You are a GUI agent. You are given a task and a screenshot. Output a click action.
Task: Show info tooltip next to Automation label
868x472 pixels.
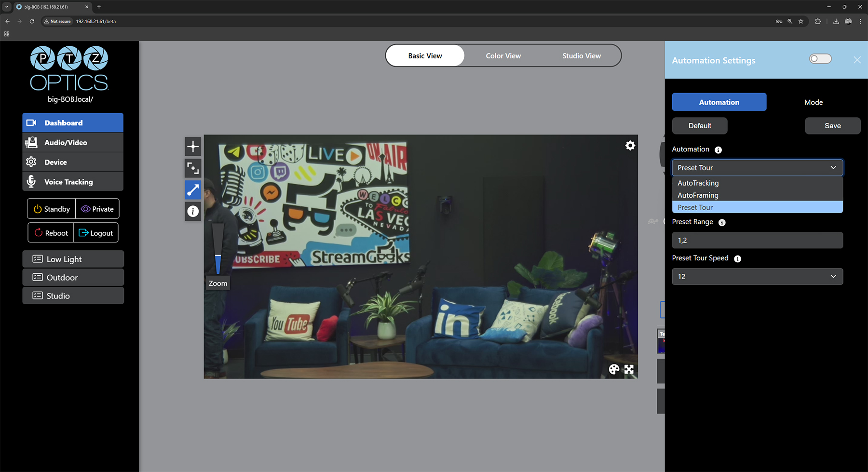pyautogui.click(x=718, y=150)
